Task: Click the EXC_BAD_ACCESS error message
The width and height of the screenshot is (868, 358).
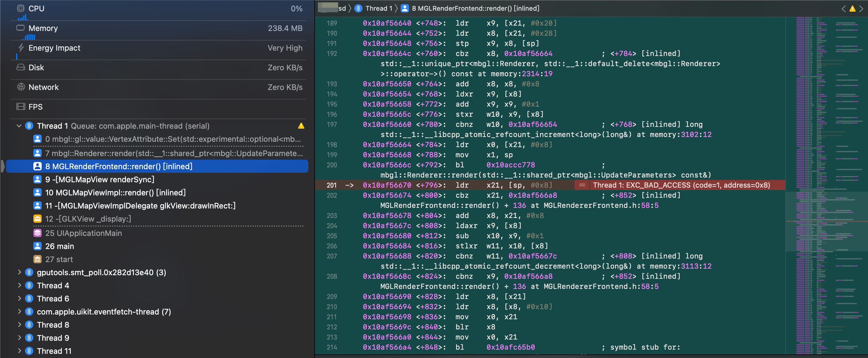Action: pyautogui.click(x=681, y=185)
